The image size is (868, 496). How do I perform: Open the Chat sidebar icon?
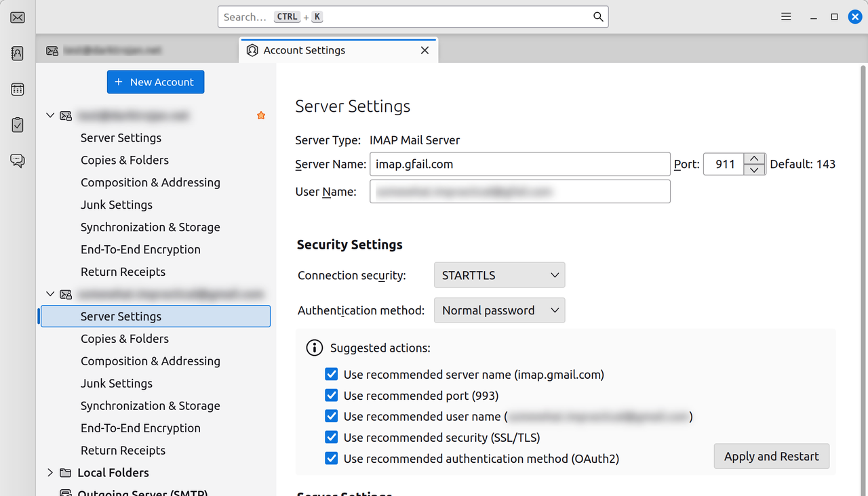click(x=18, y=161)
